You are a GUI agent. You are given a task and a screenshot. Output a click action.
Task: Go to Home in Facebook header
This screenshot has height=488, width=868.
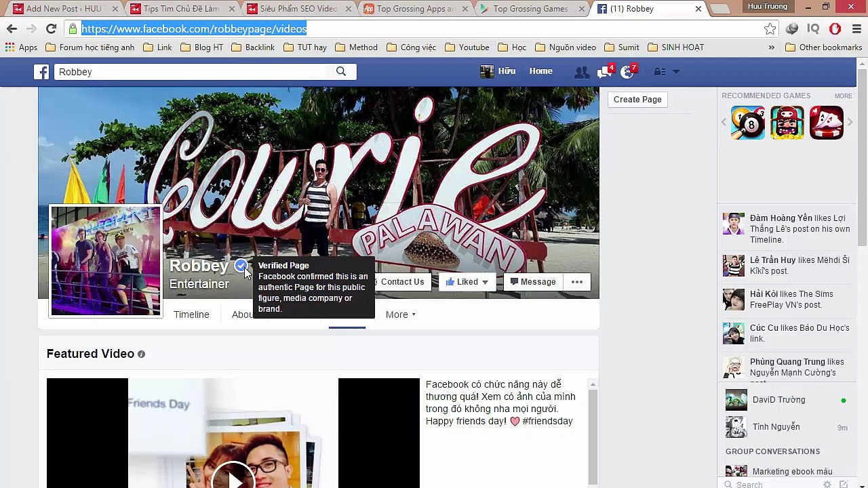pos(540,71)
